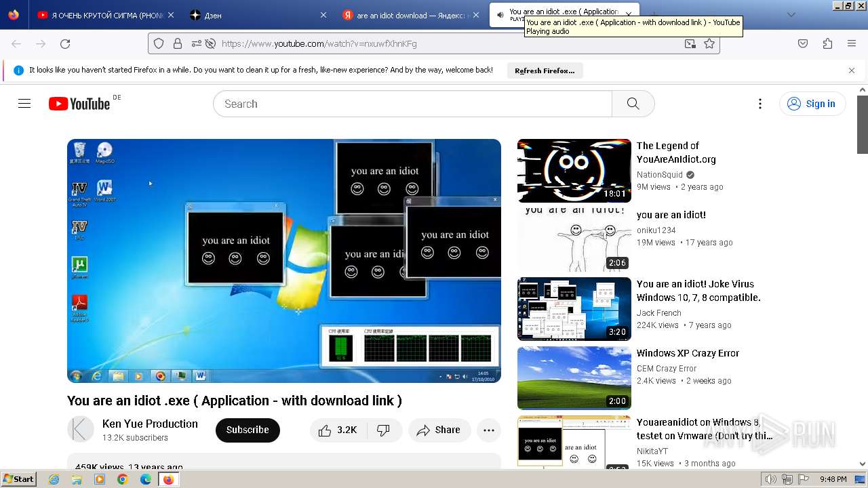This screenshot has width=868, height=488.
Task: Open 'you are an idiot!' oniku1234 video title
Action: [x=671, y=215]
